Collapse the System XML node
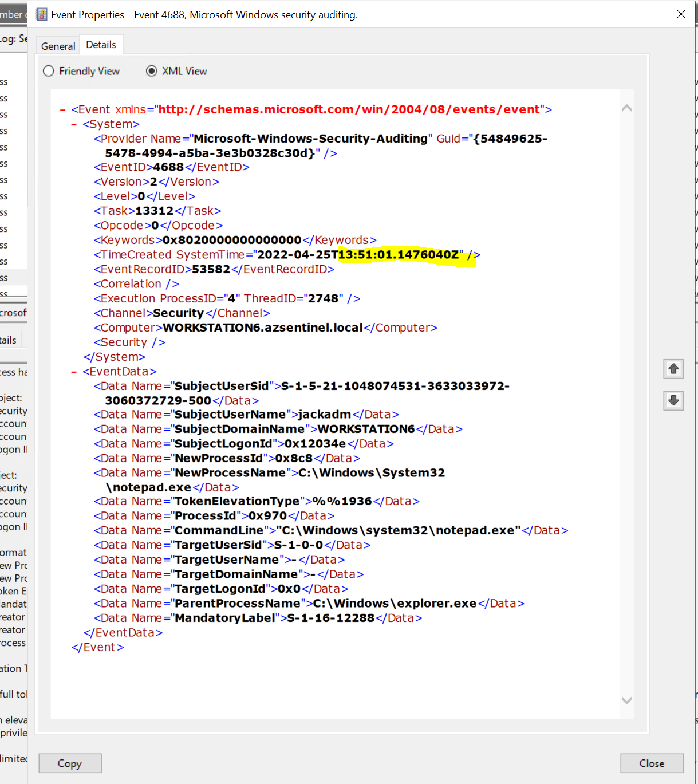Viewport: 698px width, 784px height. pos(73,124)
